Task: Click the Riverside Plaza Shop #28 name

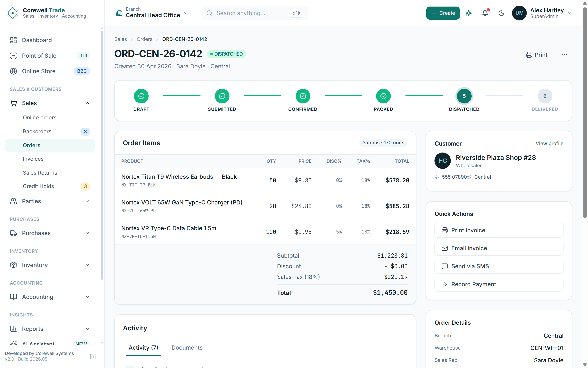Action: [496, 158]
